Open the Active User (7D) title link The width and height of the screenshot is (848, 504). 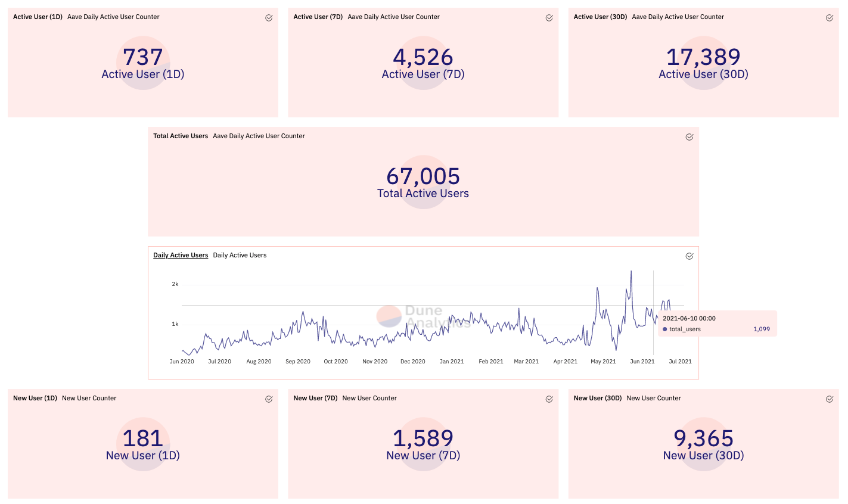(318, 17)
